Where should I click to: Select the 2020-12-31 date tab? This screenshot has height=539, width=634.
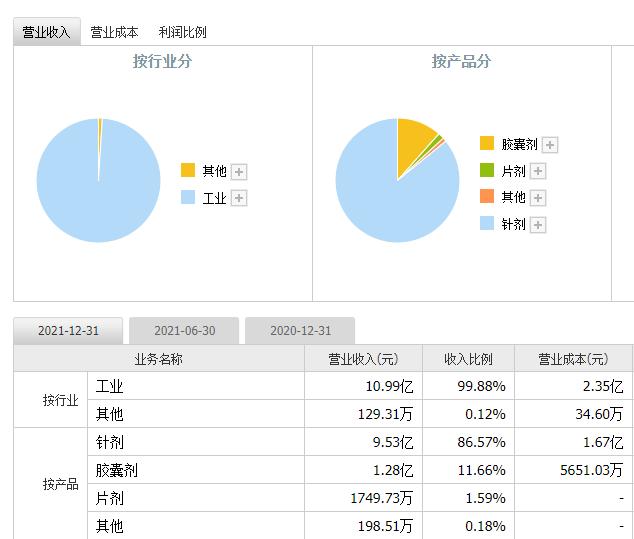(300, 331)
